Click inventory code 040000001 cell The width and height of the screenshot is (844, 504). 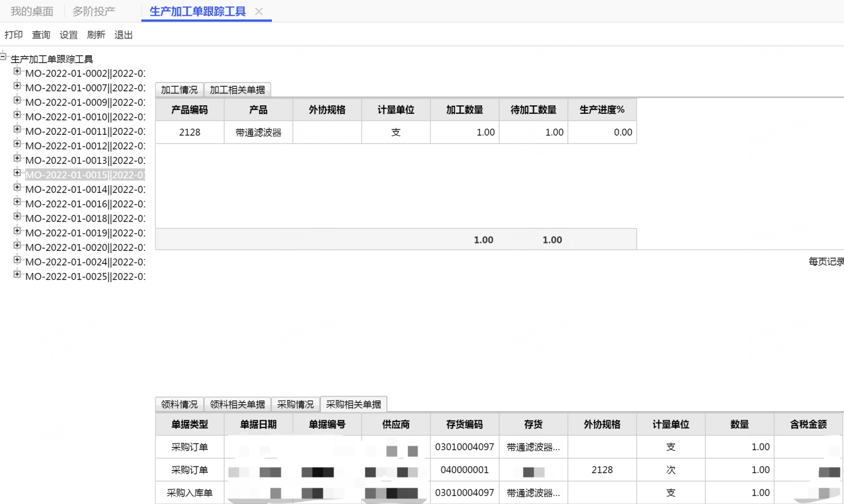[x=464, y=470]
